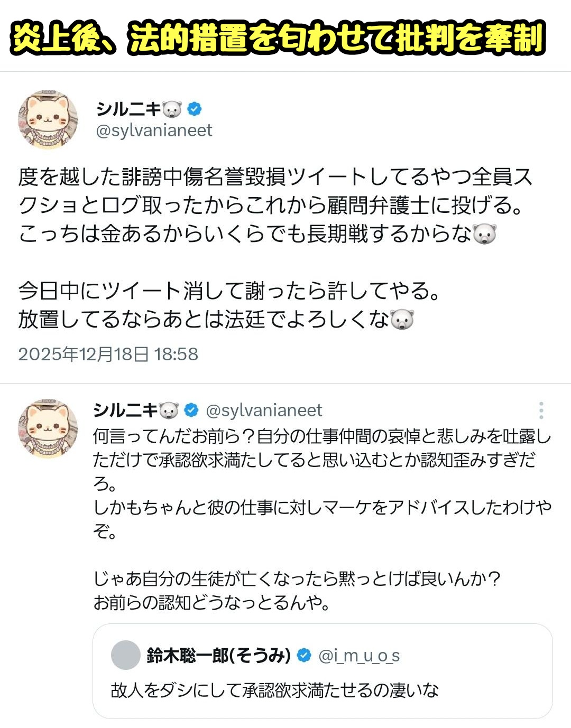The image size is (571, 728).
Task: Open the three-dot more menu on the reply tweet
Action: [541, 410]
